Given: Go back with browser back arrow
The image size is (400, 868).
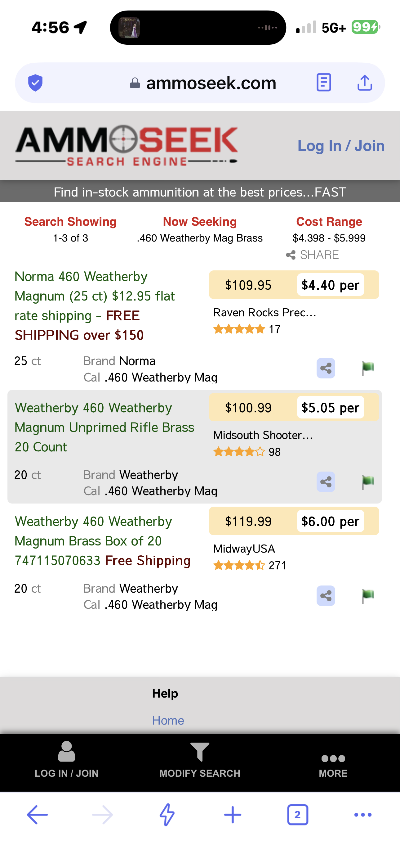Looking at the screenshot, I should 38,815.
